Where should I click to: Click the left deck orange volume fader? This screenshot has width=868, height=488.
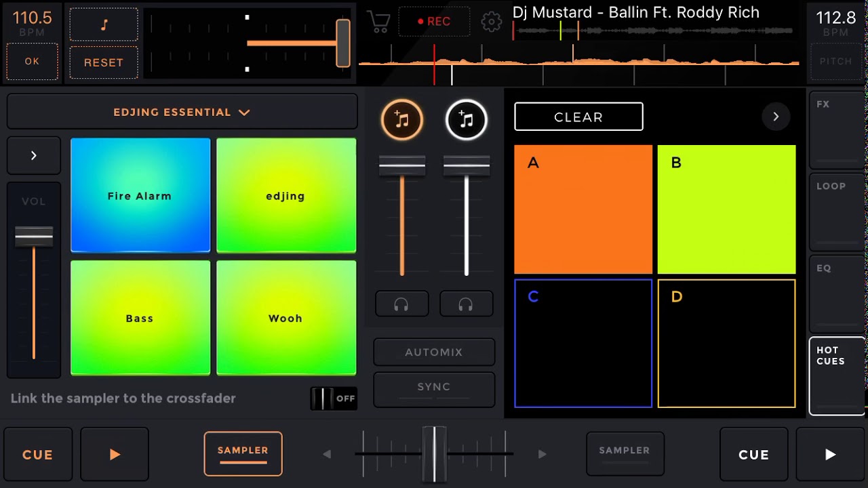coord(402,165)
